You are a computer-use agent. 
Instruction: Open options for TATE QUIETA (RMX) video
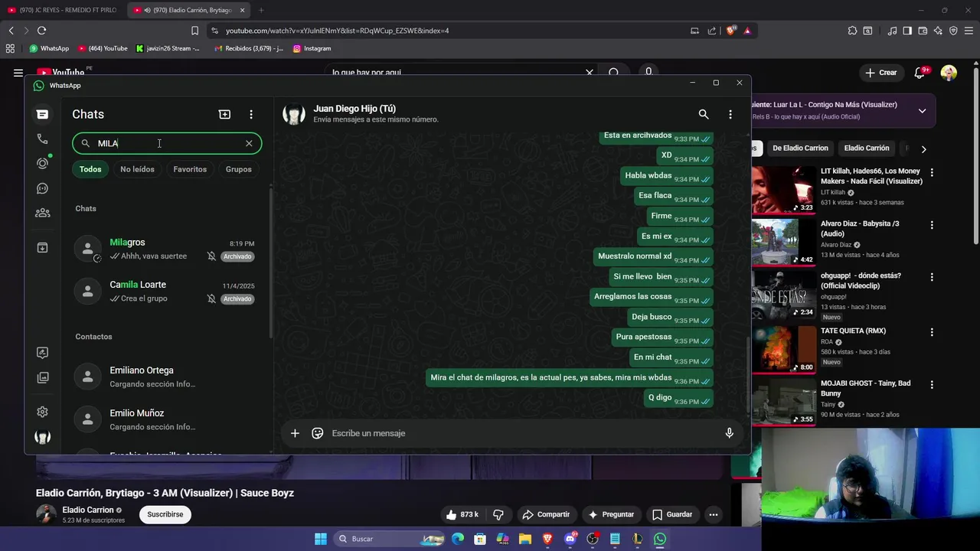[x=932, y=332]
